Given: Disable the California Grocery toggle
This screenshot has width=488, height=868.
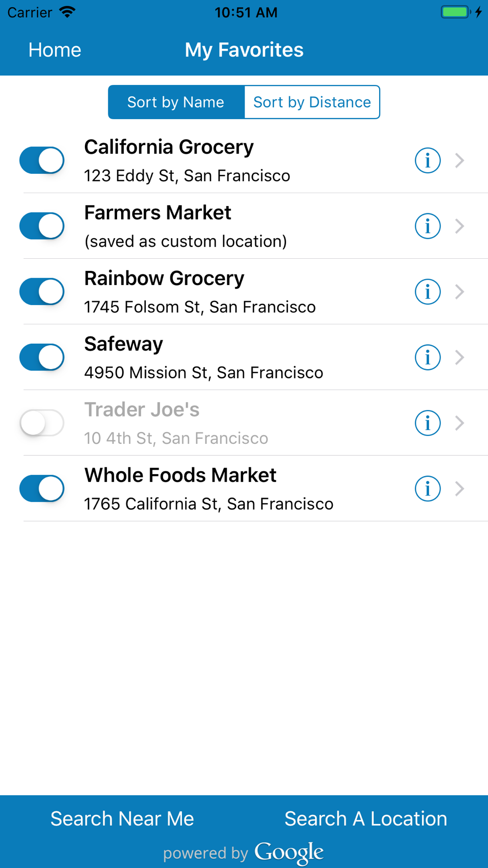Looking at the screenshot, I should coord(42,160).
